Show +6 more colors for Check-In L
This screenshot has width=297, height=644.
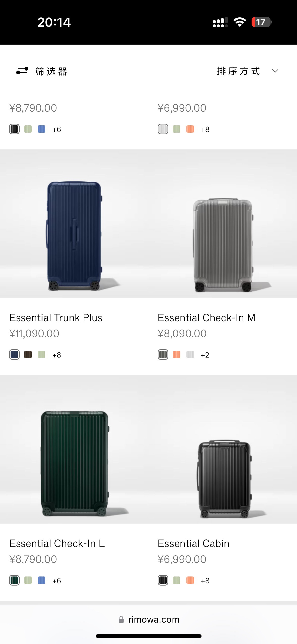(57, 581)
